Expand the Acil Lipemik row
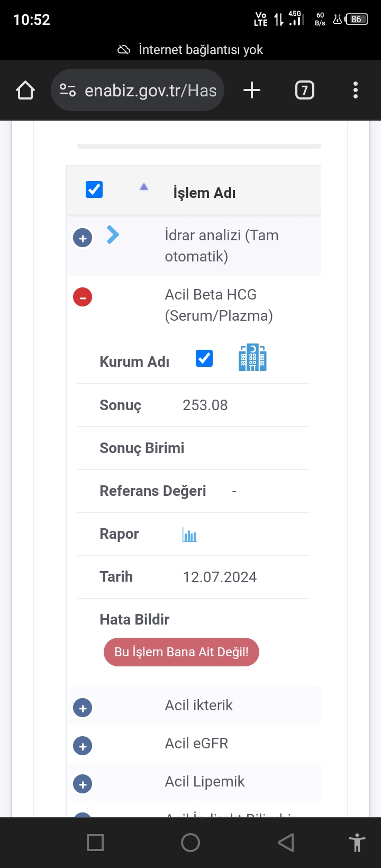This screenshot has height=868, width=381. pyautogui.click(x=83, y=784)
